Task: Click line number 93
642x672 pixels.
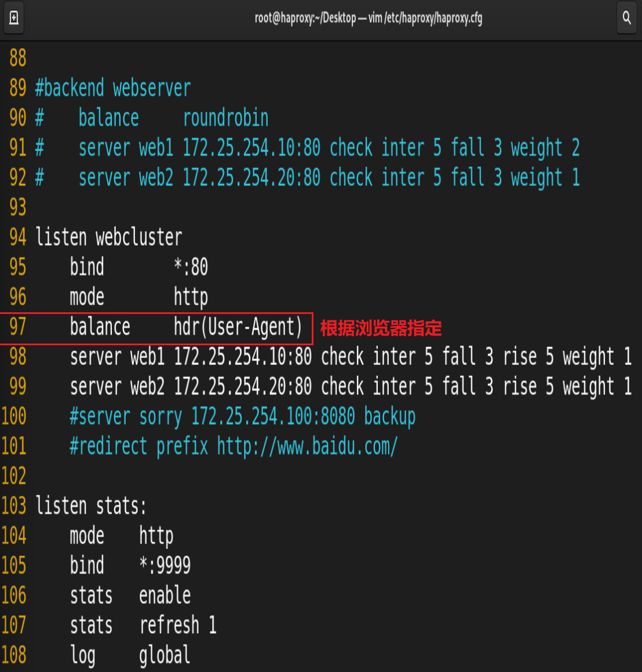Action: pos(18,207)
